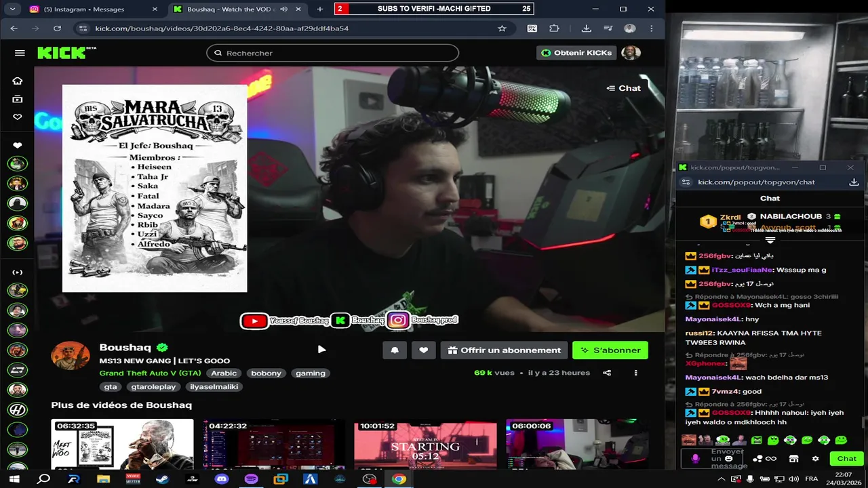
Task: Open 04:22:32 video thumbnail
Action: 274,444
